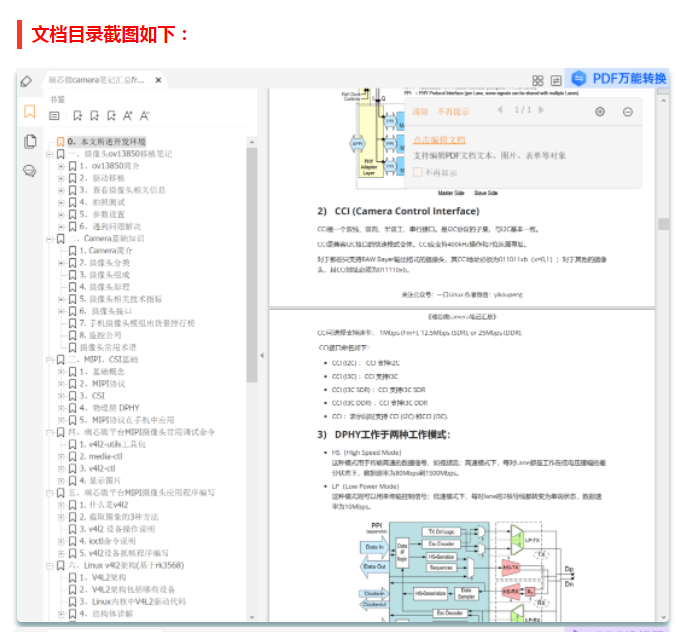Select bookmark 4. 拍照测试
This screenshot has height=632, width=677.
[x=102, y=202]
